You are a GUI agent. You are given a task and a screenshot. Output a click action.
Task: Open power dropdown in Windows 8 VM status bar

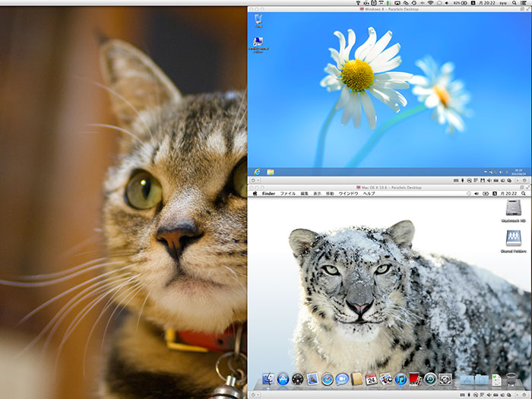click(x=255, y=180)
